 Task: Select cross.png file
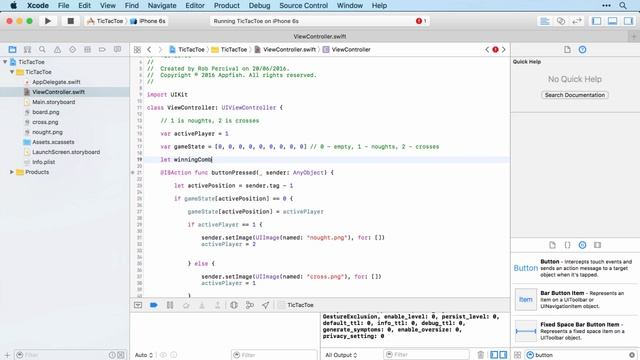click(45, 122)
